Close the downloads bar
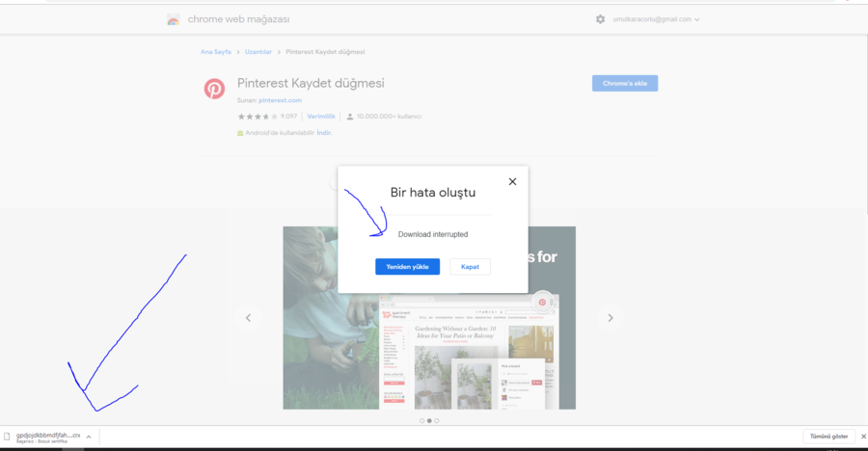 [863, 437]
